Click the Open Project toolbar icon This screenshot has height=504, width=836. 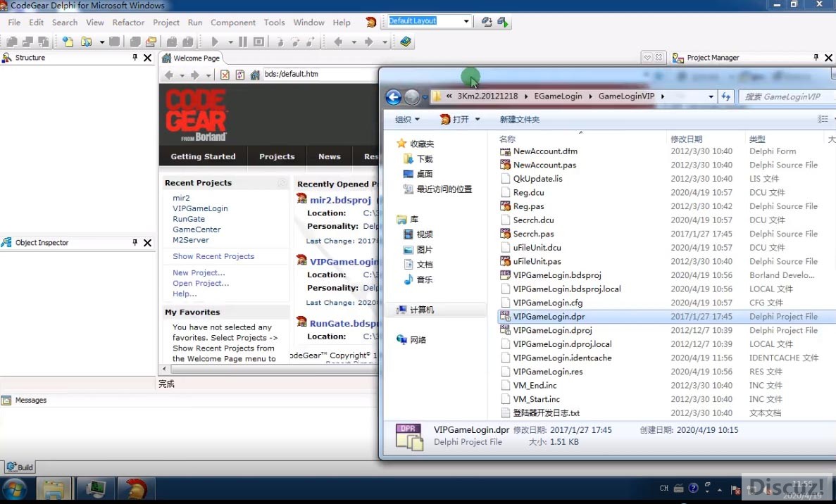[x=151, y=42]
